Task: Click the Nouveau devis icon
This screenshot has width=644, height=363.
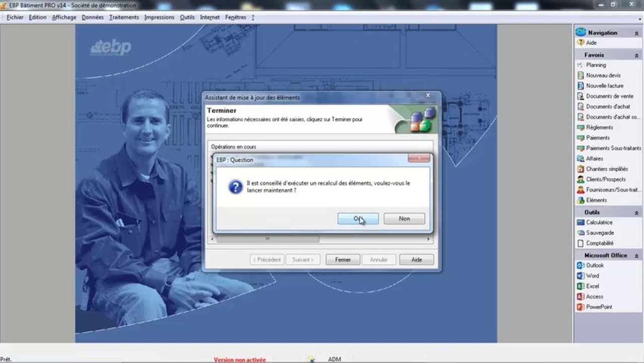Action: pyautogui.click(x=581, y=75)
